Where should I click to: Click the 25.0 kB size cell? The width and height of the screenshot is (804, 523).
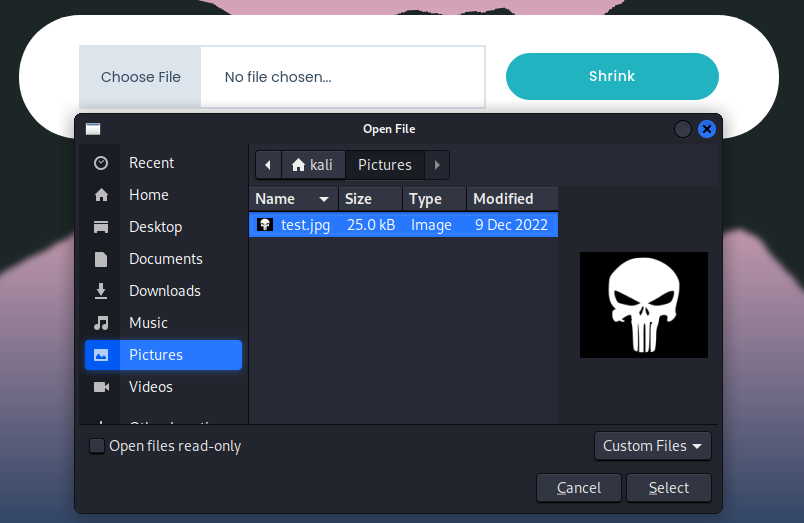pos(371,225)
